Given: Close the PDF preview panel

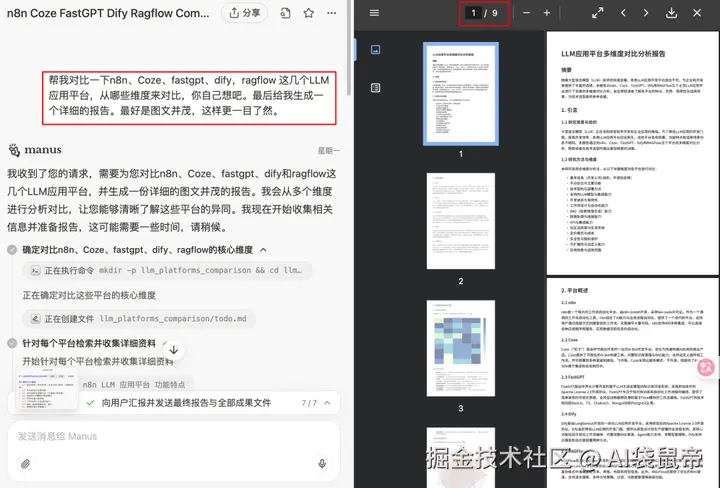Looking at the screenshot, I should (x=697, y=13).
